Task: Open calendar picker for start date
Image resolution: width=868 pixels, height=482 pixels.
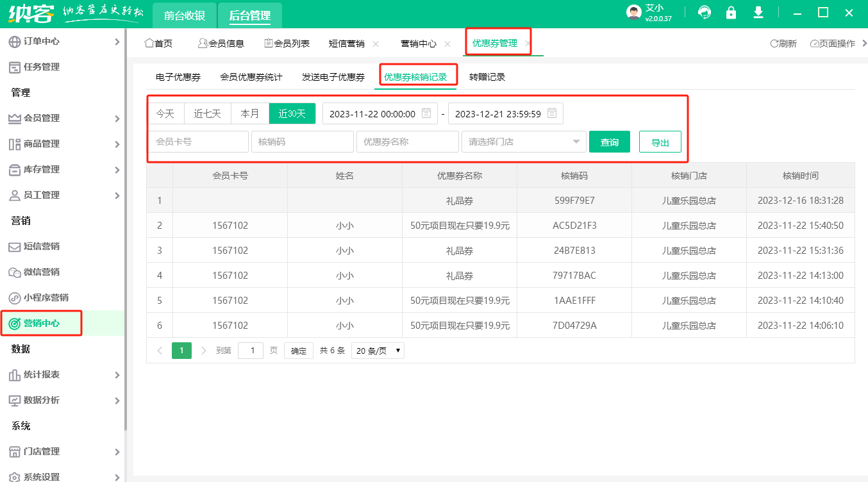Action: 426,113
